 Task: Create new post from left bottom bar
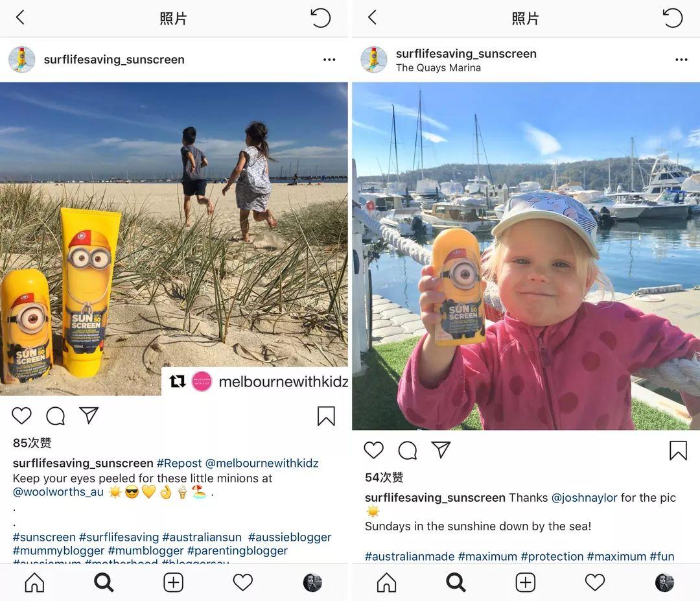[173, 583]
